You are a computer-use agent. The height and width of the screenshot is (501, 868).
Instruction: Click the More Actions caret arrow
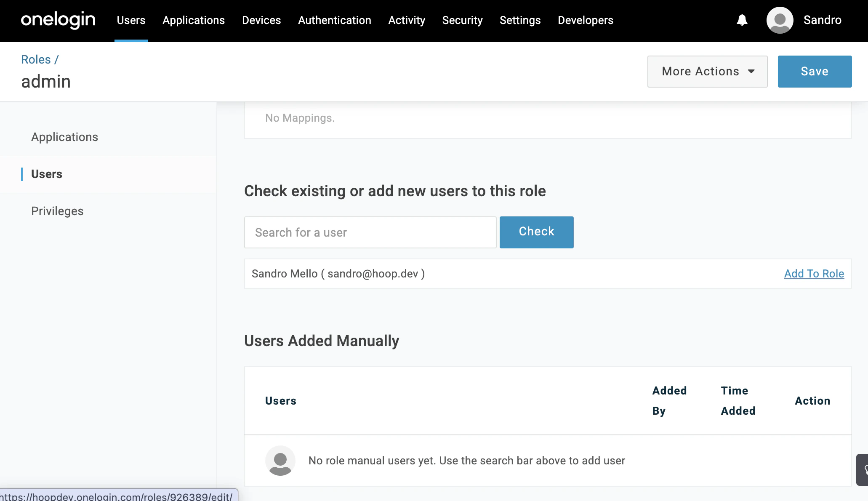pyautogui.click(x=751, y=72)
